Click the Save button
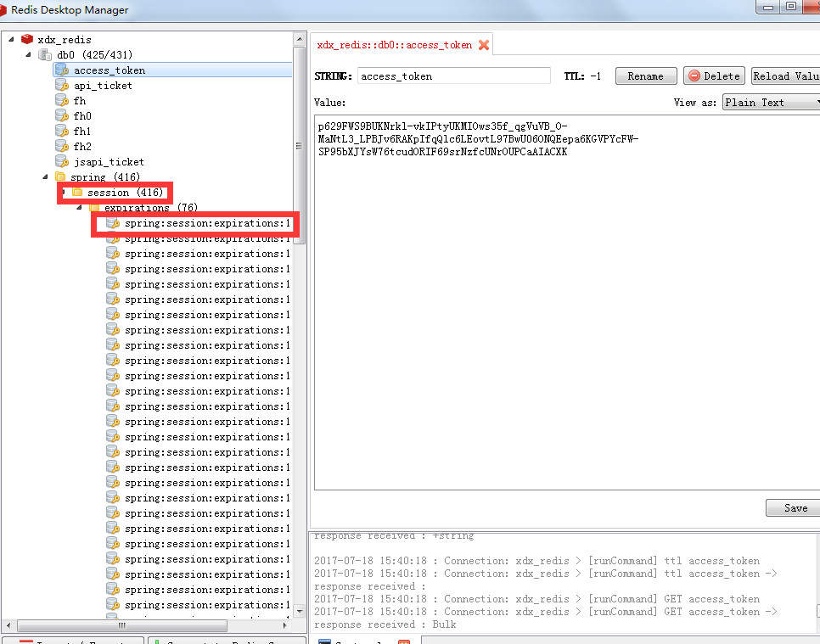Viewport: 820px width, 644px height. [x=793, y=507]
